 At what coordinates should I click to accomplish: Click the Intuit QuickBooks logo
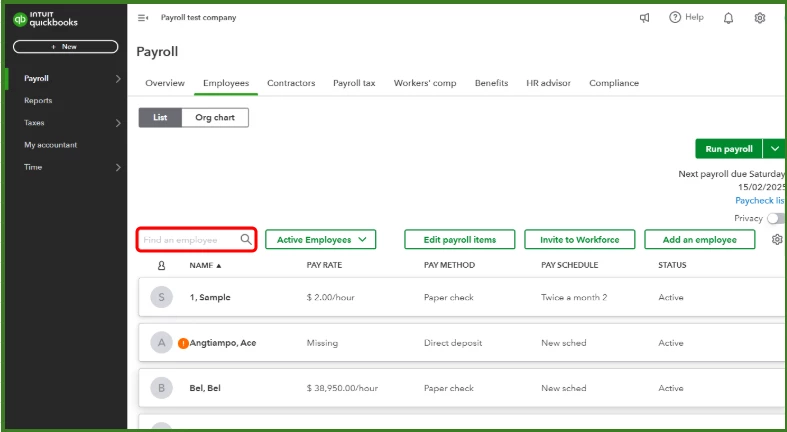[x=46, y=20]
